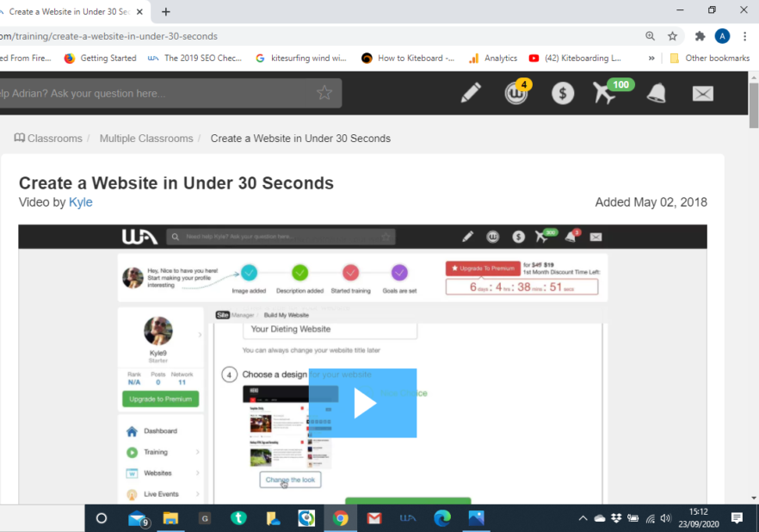Open the clock showing 15:12 23/09/2020
Screen dimensions: 759x532
point(699,518)
